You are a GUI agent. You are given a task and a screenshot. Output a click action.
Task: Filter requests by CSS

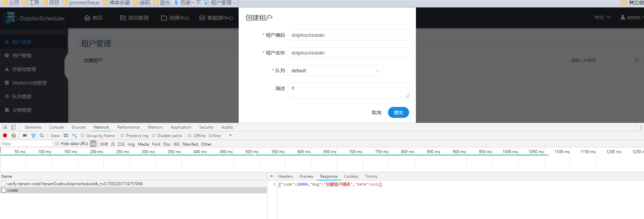(121, 144)
